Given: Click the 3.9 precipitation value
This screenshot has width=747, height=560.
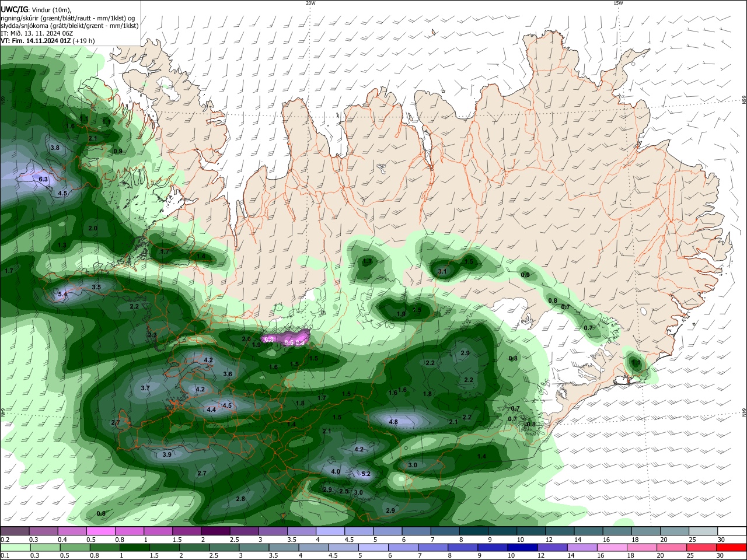Looking at the screenshot, I should pyautogui.click(x=167, y=454).
